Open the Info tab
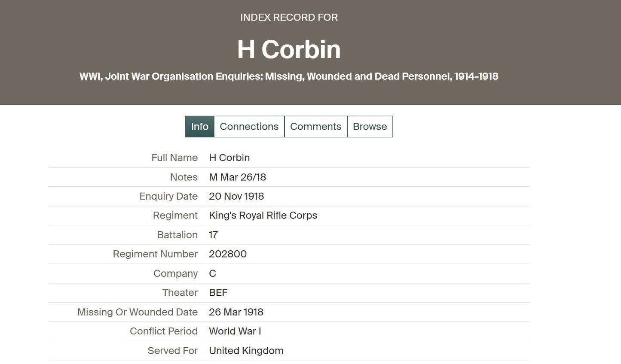621x364 pixels. coord(199,127)
